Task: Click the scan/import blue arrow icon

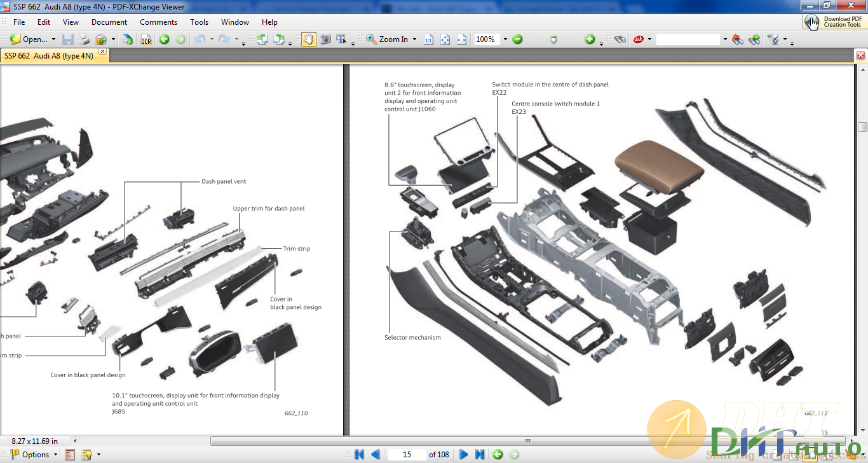Action: [128, 39]
